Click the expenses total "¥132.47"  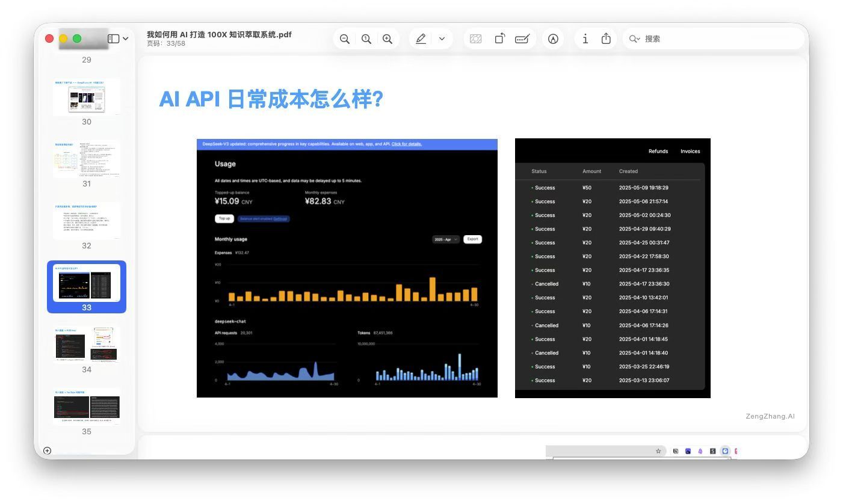pos(242,253)
